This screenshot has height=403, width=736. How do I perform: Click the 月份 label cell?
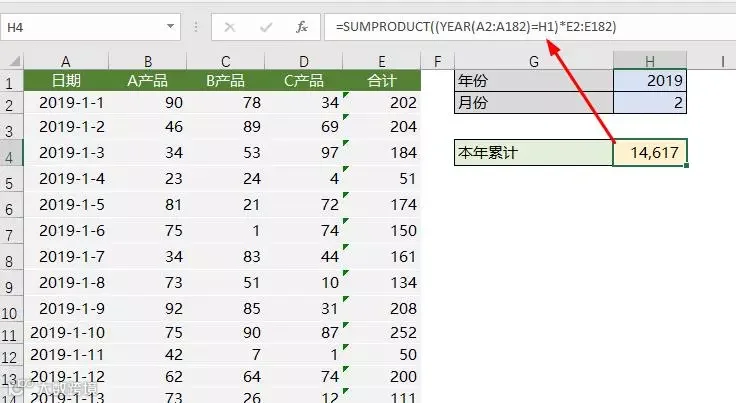click(534, 103)
